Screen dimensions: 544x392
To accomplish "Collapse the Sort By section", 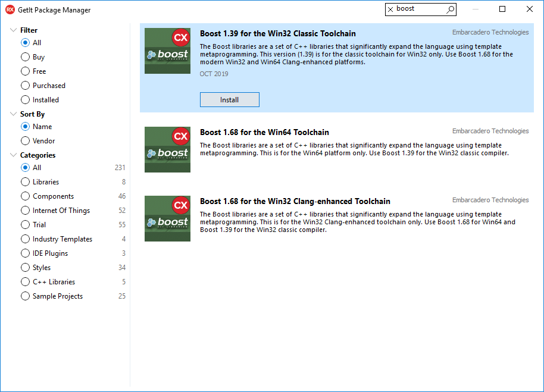I will (x=13, y=114).
